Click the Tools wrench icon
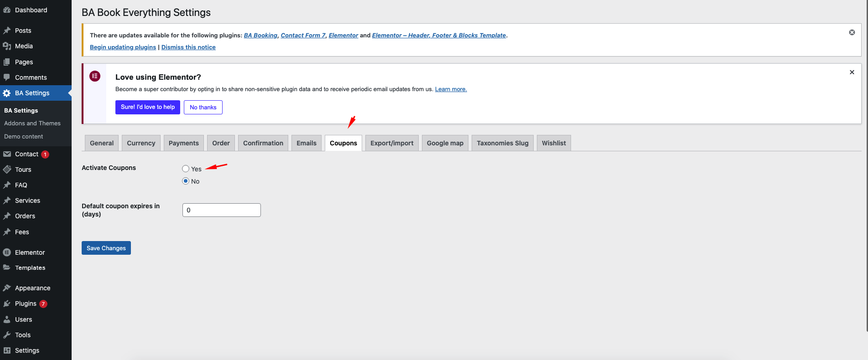This screenshot has height=360, width=868. pos(7,335)
